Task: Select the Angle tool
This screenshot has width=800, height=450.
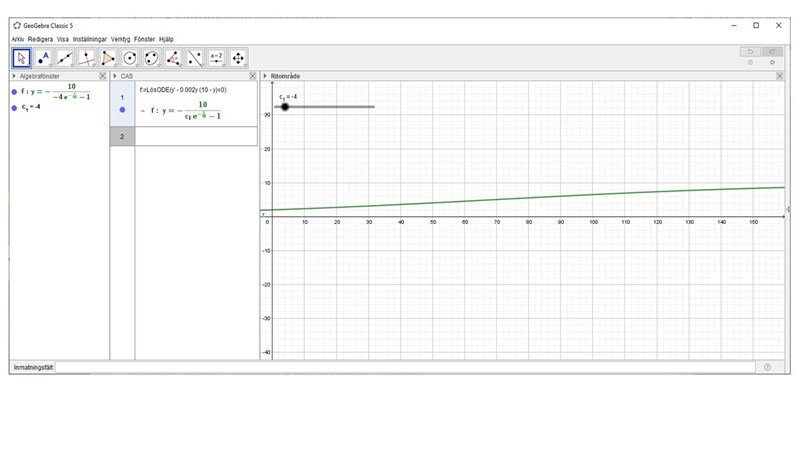Action: [173, 57]
